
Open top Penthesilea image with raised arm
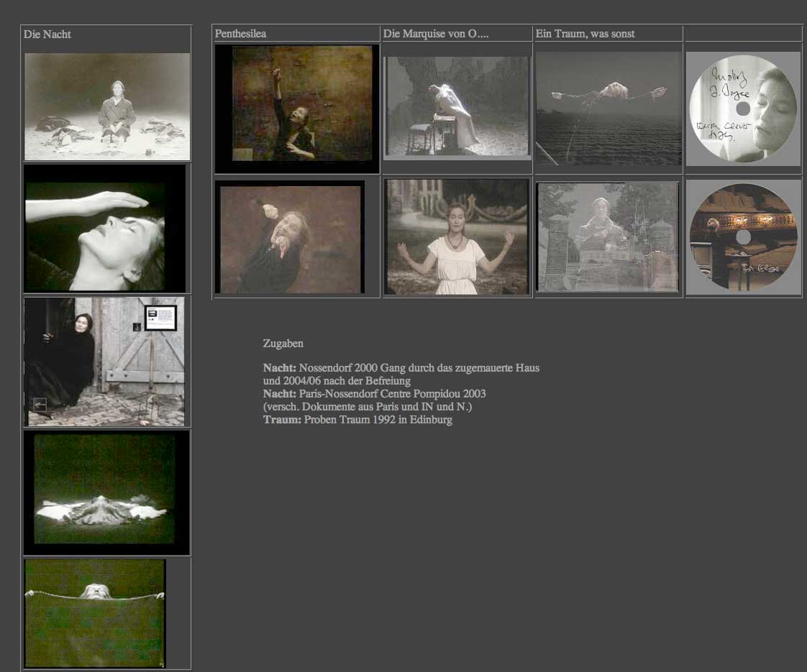[296, 109]
